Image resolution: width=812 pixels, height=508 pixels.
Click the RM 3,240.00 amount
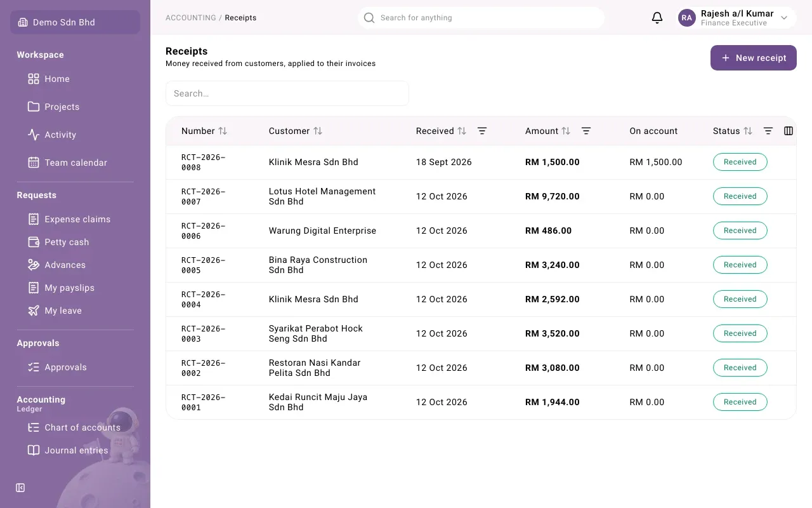(x=553, y=265)
